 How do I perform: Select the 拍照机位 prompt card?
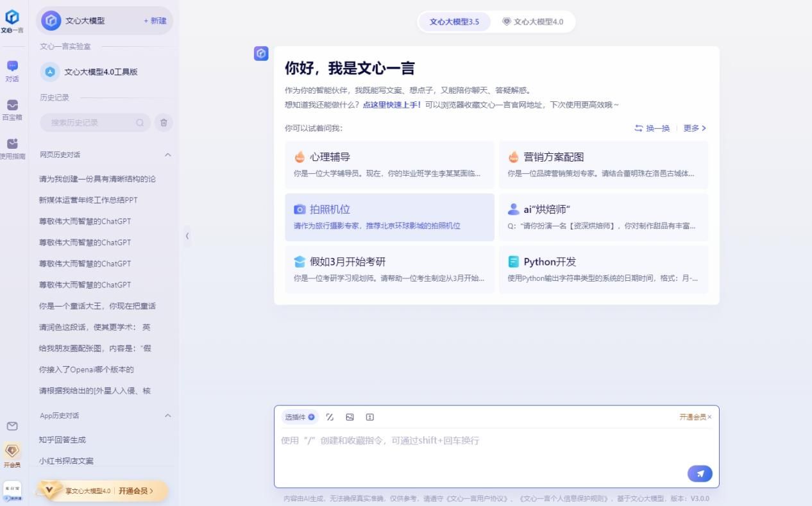(389, 217)
